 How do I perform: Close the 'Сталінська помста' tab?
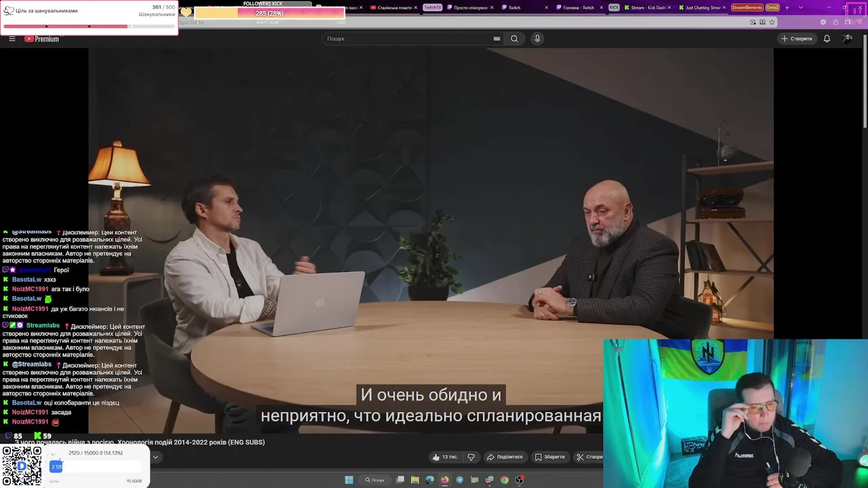[415, 7]
